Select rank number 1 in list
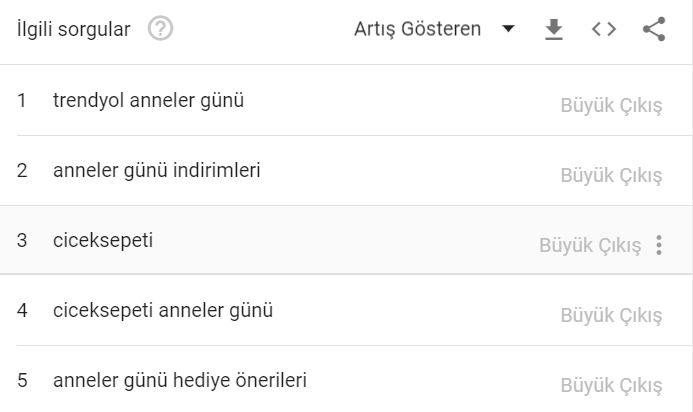 (x=22, y=100)
